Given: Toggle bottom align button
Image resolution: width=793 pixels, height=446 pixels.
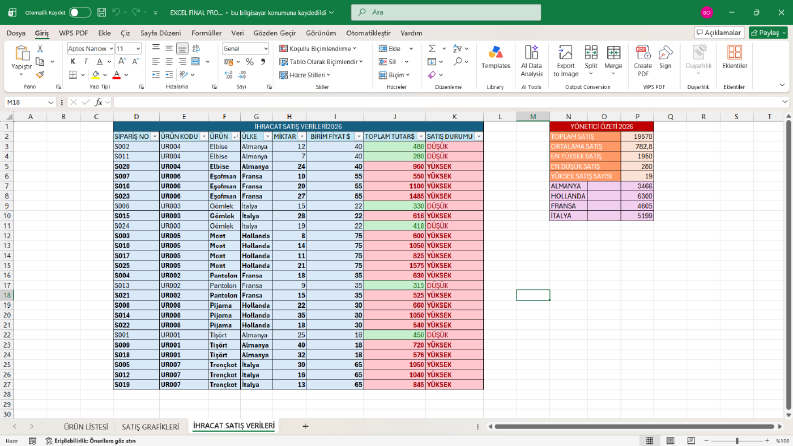Looking at the screenshot, I should coord(182,49).
